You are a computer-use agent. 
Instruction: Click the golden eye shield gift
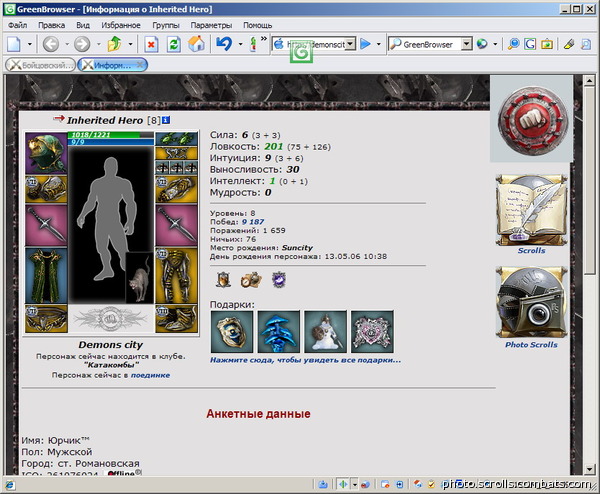pyautogui.click(x=232, y=332)
